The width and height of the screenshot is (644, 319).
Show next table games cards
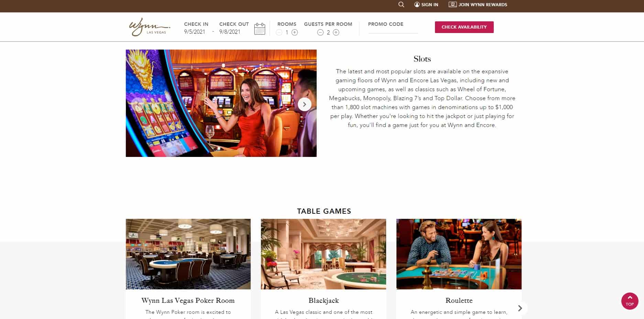coord(520,308)
